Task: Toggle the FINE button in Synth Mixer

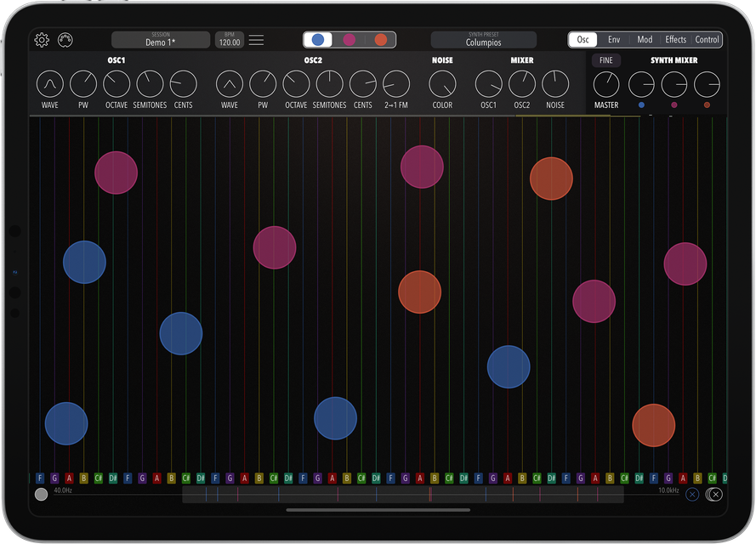Action: pyautogui.click(x=605, y=60)
